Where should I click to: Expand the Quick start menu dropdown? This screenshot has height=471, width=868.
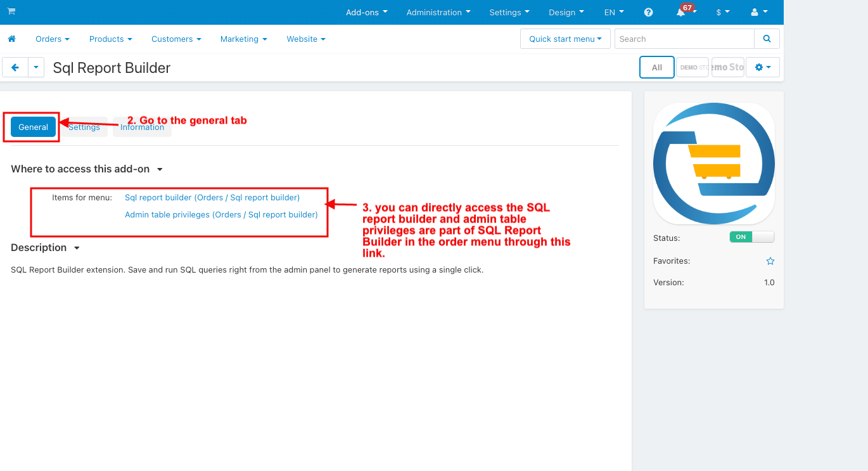pyautogui.click(x=565, y=39)
